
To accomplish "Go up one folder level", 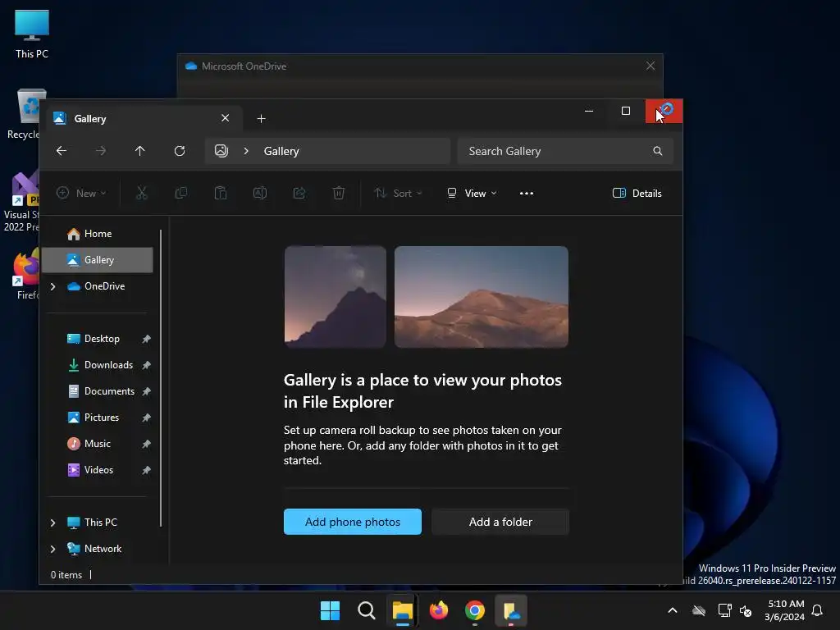I will coord(139,151).
